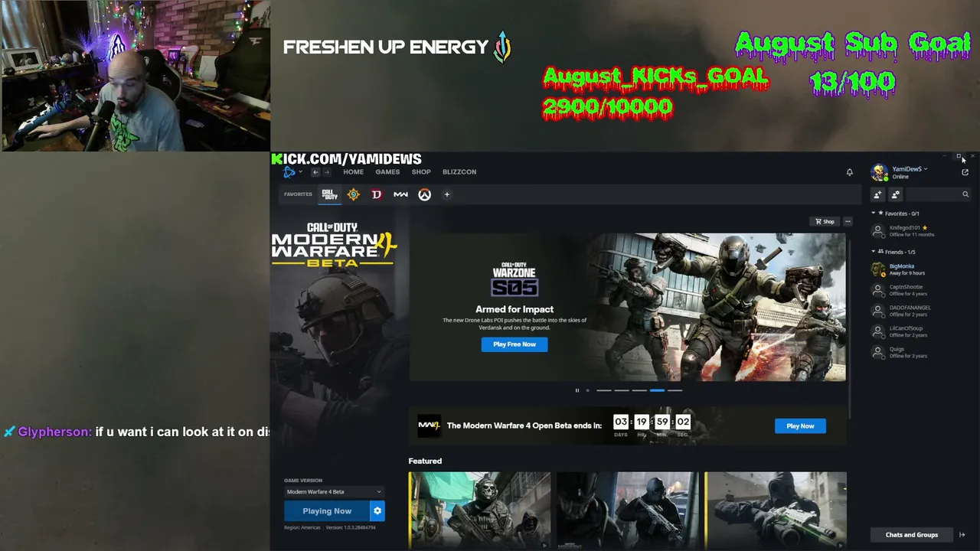
Task: Click the Knifegod101 favorite star
Action: pos(925,228)
